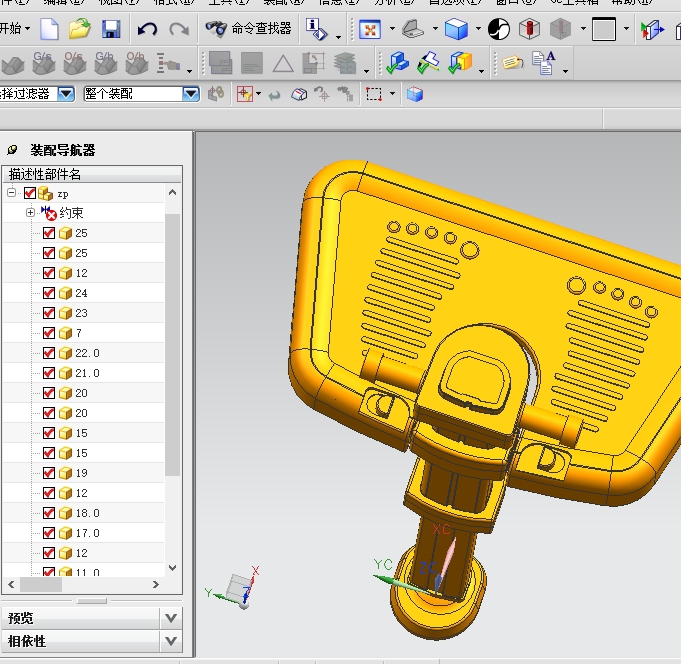Open the 整个装配 scope dropdown
Viewport: 681px width, 664px height.
[x=190, y=94]
